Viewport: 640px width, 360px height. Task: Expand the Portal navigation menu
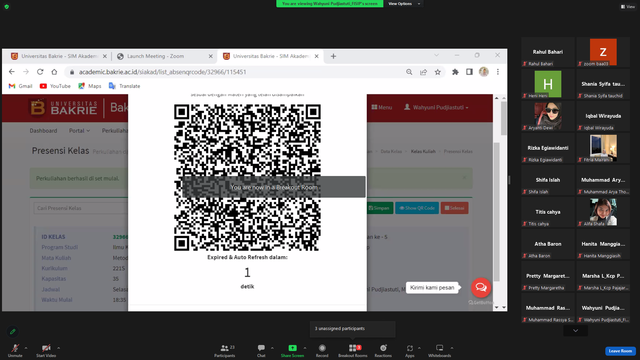pyautogui.click(x=79, y=131)
